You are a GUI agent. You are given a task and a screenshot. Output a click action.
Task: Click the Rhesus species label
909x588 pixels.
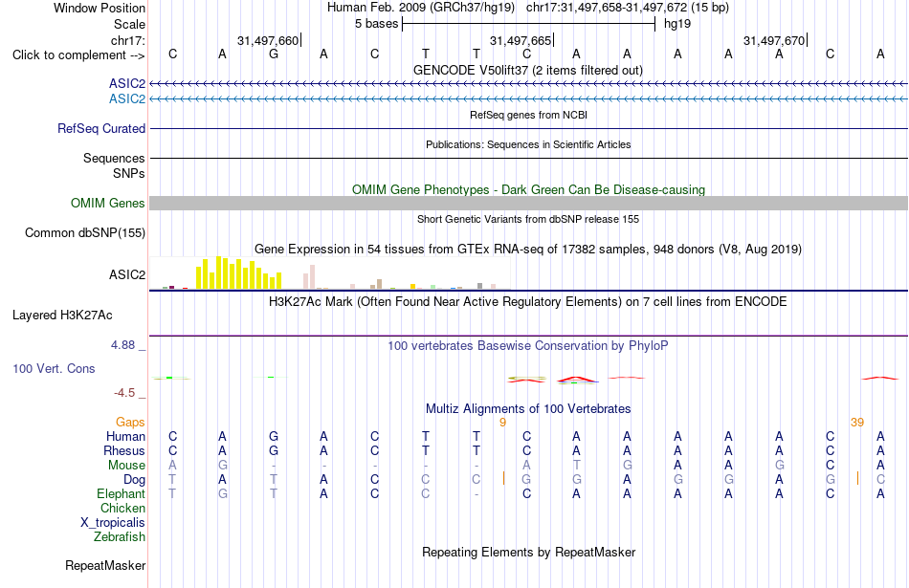click(x=124, y=450)
